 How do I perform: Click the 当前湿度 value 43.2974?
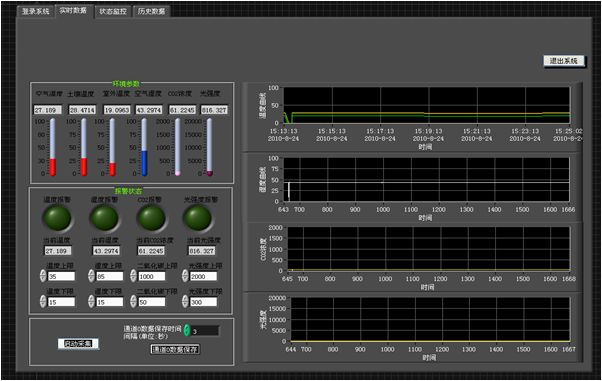(x=106, y=251)
